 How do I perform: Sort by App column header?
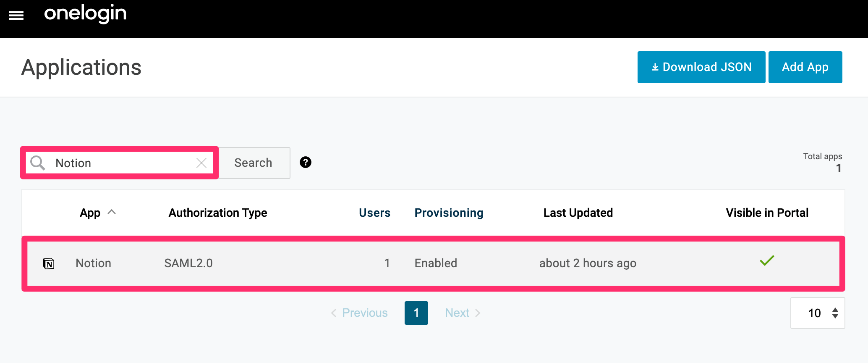pyautogui.click(x=97, y=213)
